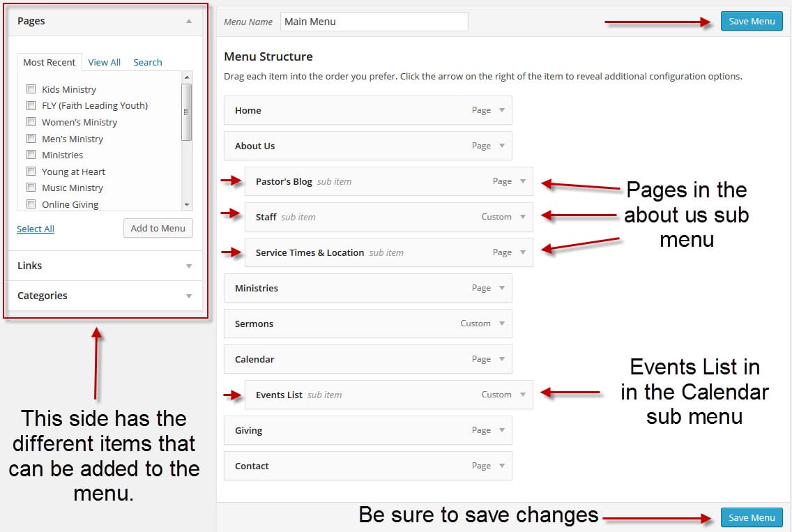
Task: Open Calendar menu item options arrow
Action: pos(502,359)
